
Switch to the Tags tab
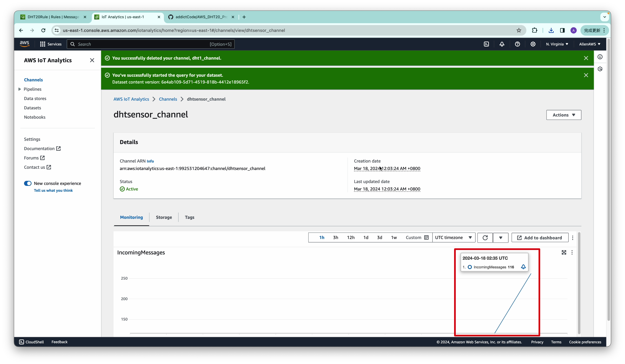click(189, 217)
